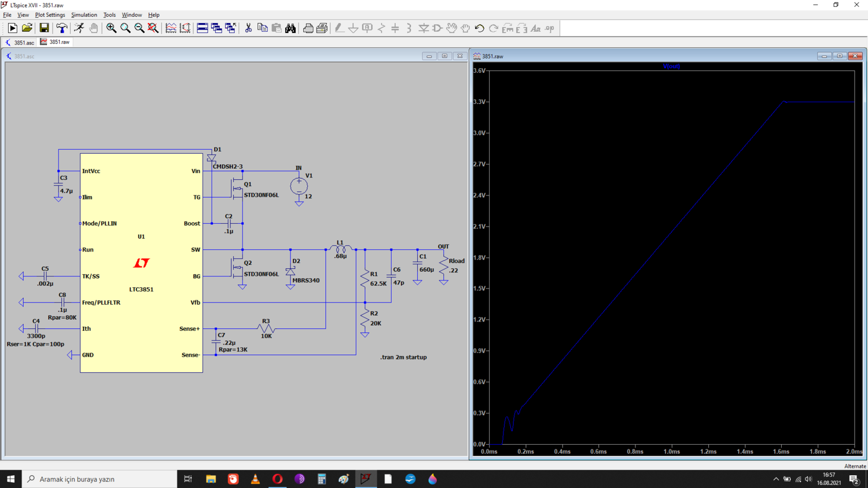Open a file using the folder icon
The height and width of the screenshot is (488, 868).
tap(27, 28)
